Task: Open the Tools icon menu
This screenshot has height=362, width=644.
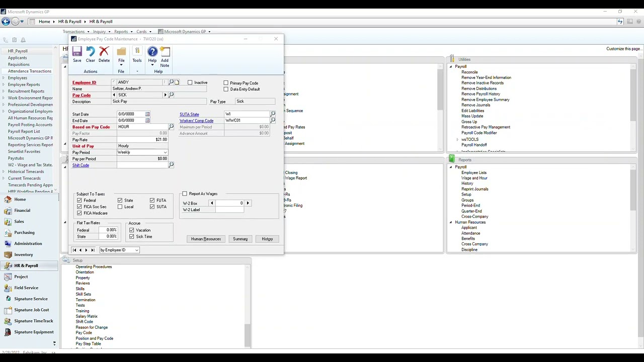Action: 137,52
